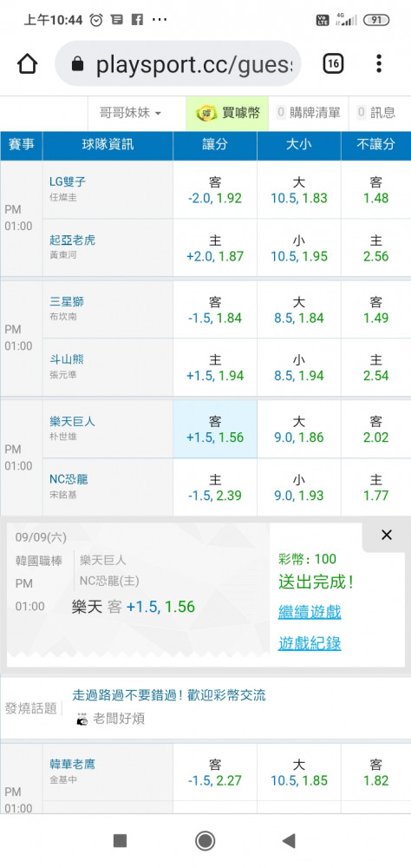Open the 購牌清單 tab
The image size is (411, 868).
308,114
